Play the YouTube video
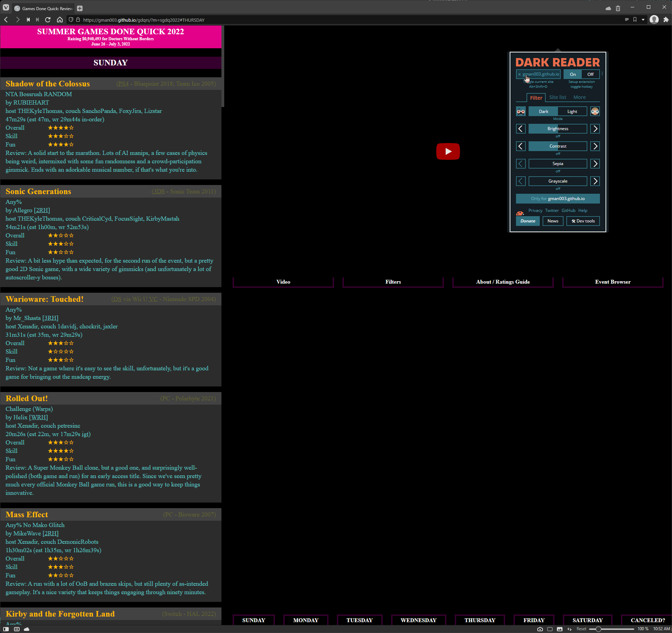Screen dimensions: 672x633 pos(448,151)
